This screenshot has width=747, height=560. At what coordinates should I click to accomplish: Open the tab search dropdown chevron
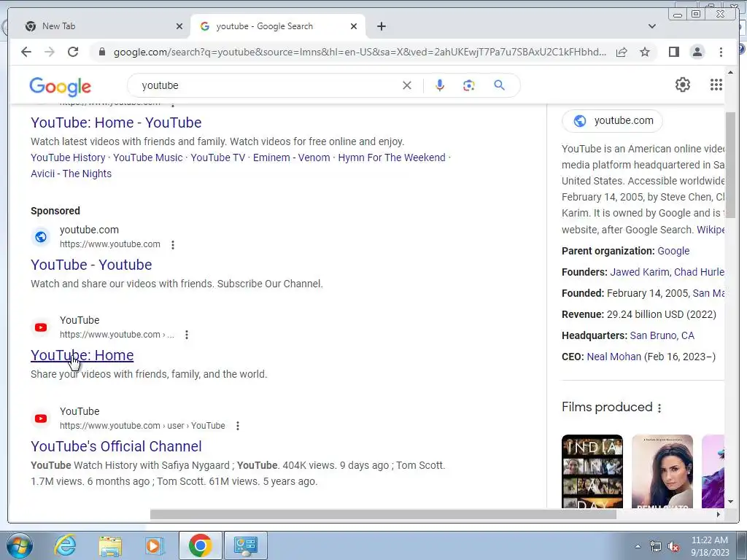(x=651, y=26)
